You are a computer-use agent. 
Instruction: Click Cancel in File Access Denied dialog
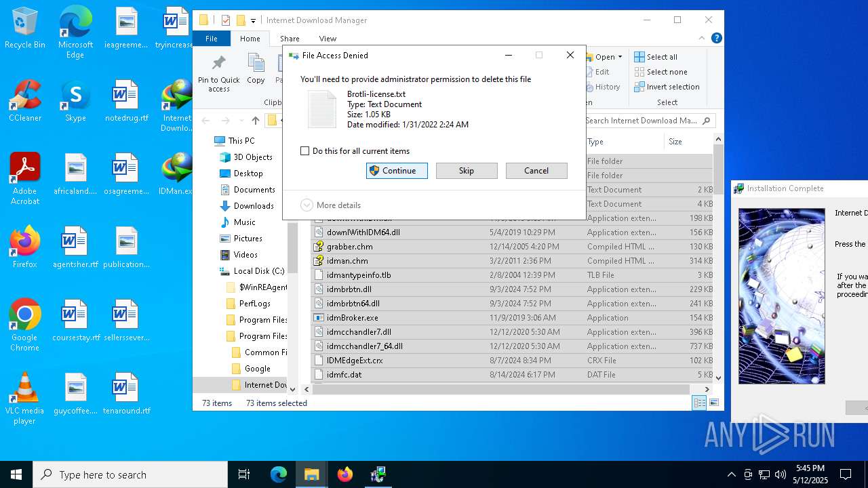(536, 171)
